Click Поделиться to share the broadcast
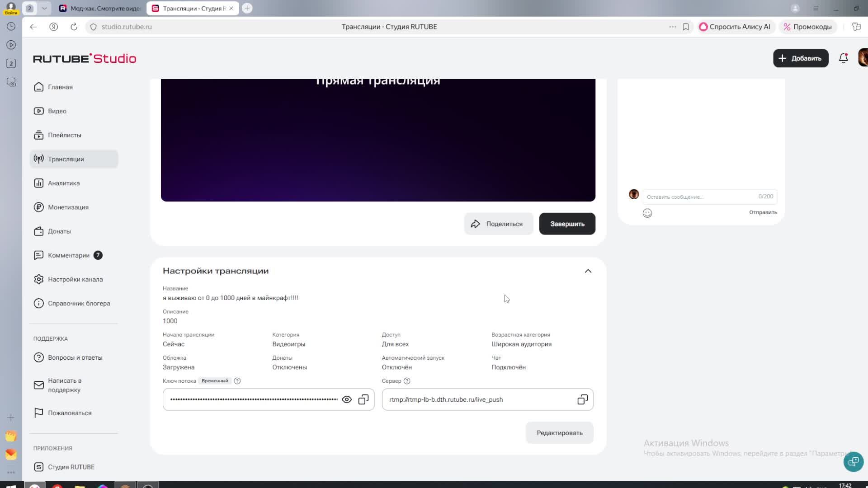Viewport: 868px width, 488px height. click(x=498, y=224)
